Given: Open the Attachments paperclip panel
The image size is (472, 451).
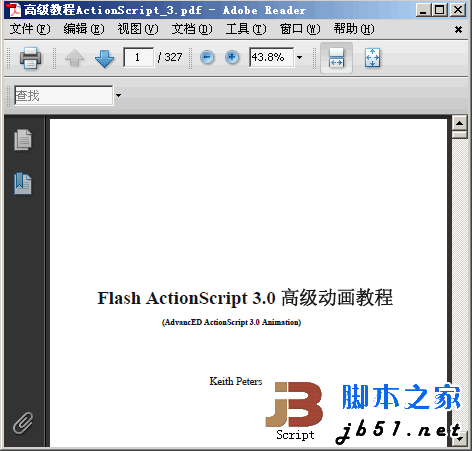Looking at the screenshot, I should click(23, 423).
